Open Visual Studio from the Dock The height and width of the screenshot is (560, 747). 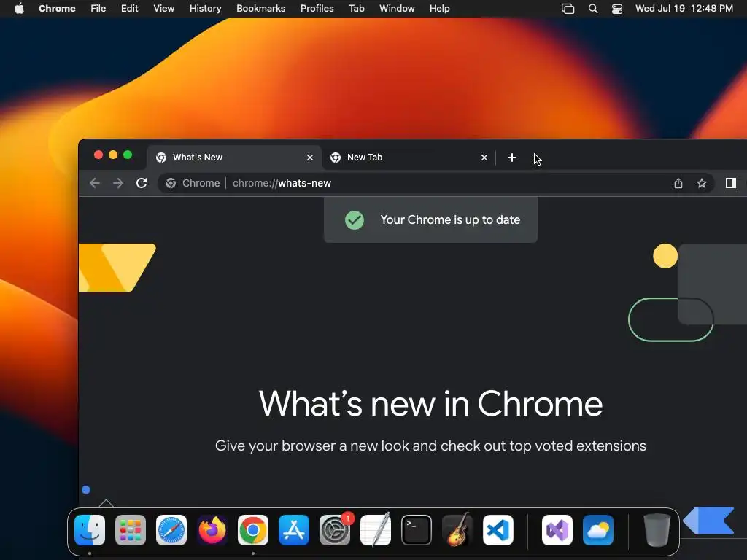[557, 530]
